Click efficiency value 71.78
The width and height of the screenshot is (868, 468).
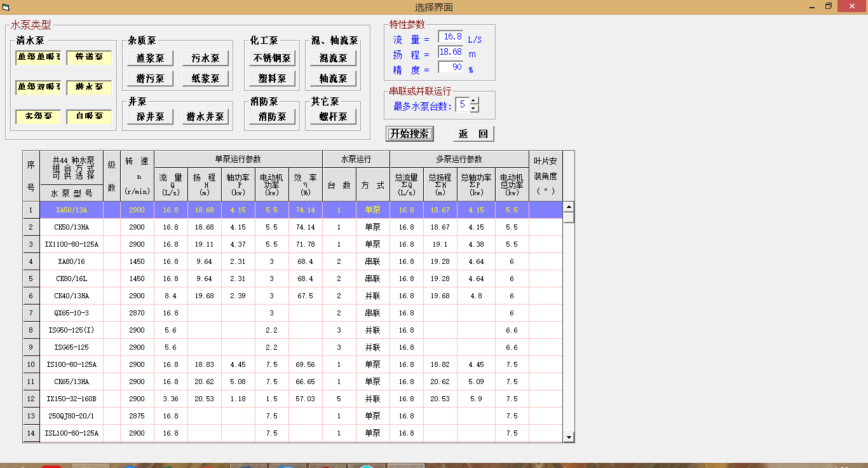[306, 244]
